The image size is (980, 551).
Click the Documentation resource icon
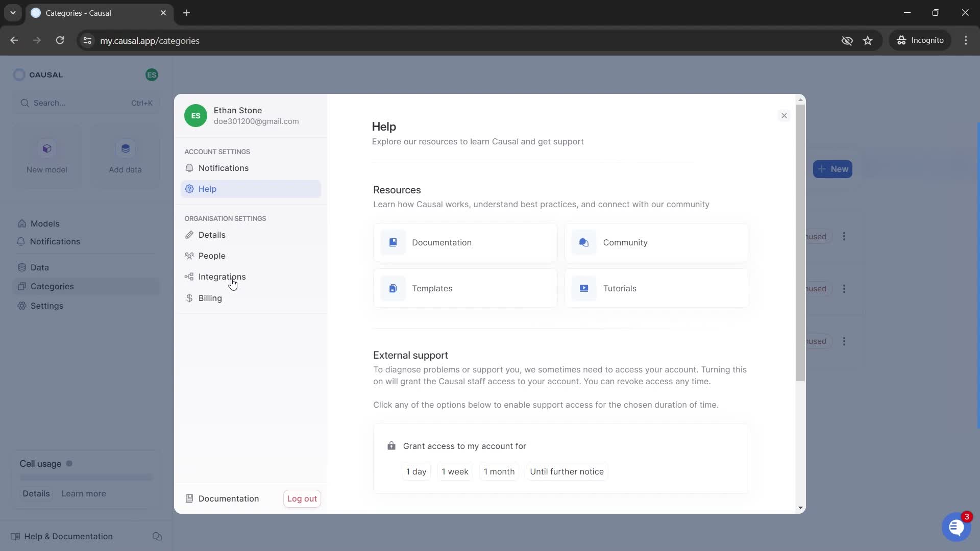pyautogui.click(x=393, y=242)
